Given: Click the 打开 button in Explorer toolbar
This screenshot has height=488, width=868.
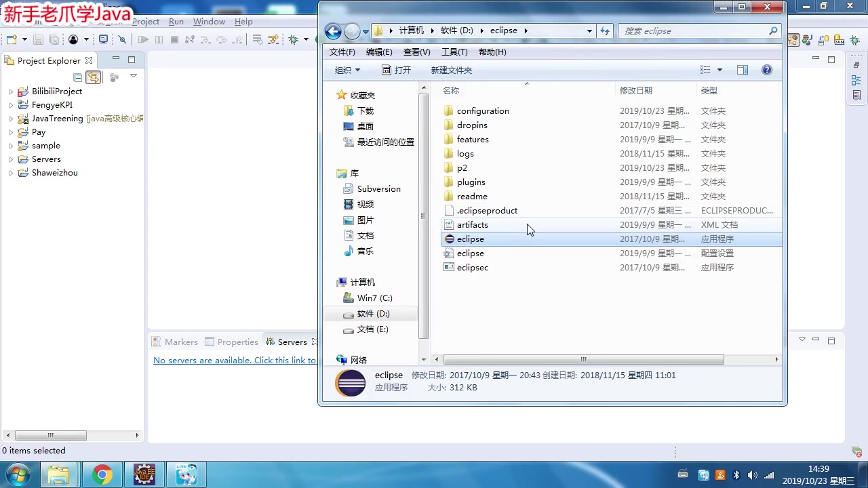Looking at the screenshot, I should click(x=397, y=70).
